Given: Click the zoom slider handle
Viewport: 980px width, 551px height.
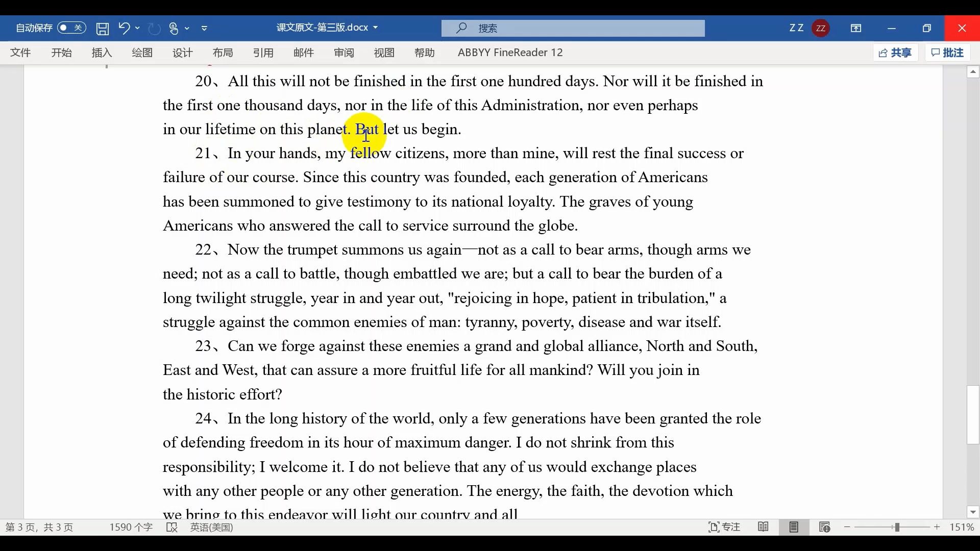Looking at the screenshot, I should coord(897,527).
